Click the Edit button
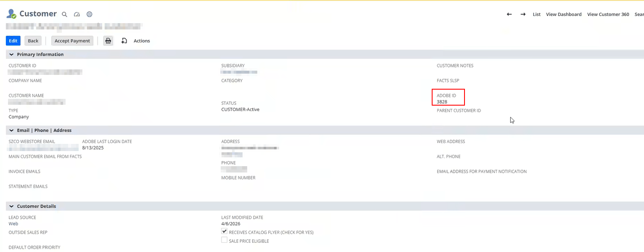Image resolution: width=644 pixels, height=252 pixels. pos(13,40)
